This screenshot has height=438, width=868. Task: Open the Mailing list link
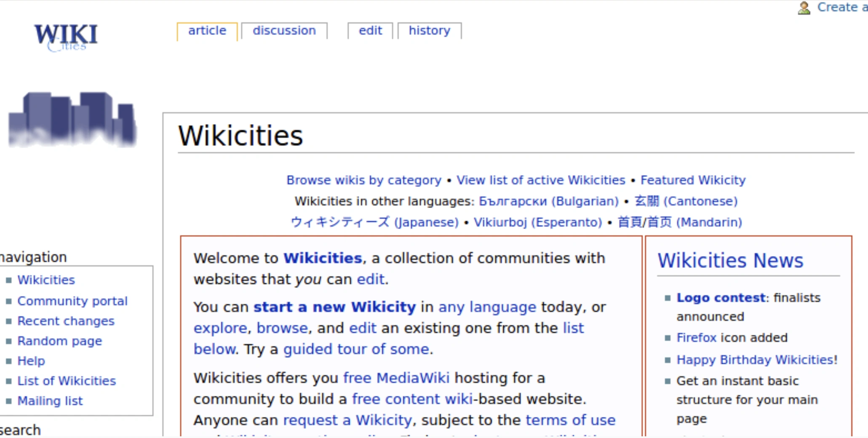coord(50,401)
